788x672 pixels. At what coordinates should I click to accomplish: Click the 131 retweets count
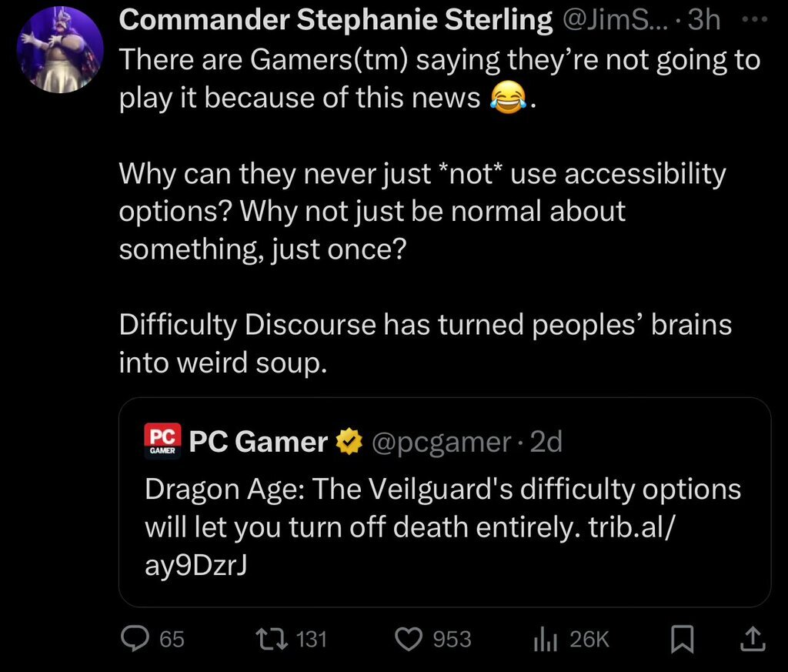point(312,639)
